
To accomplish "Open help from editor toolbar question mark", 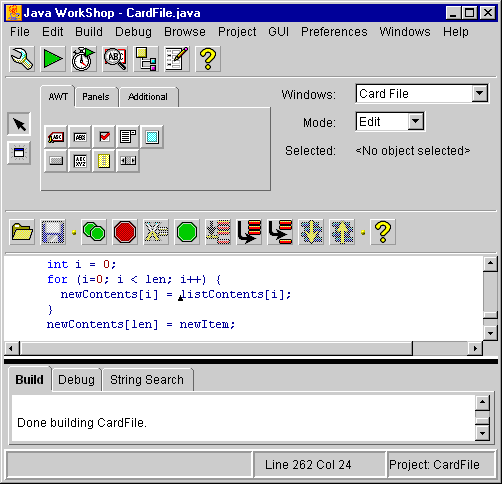I will click(x=383, y=232).
